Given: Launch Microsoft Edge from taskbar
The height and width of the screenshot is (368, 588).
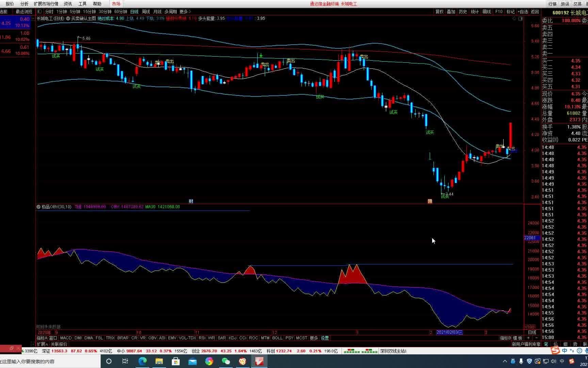Looking at the screenshot, I should pyautogui.click(x=142, y=361).
